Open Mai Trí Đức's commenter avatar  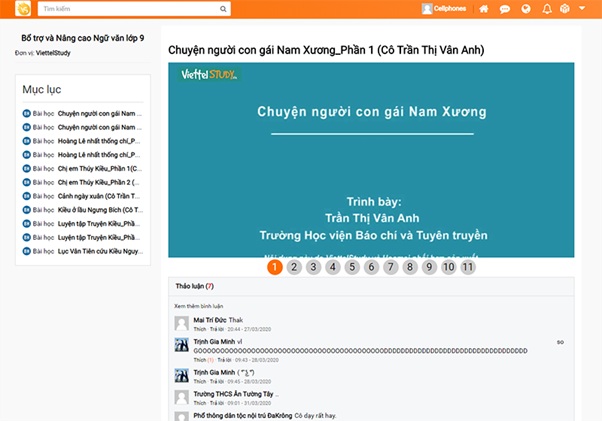(x=181, y=323)
